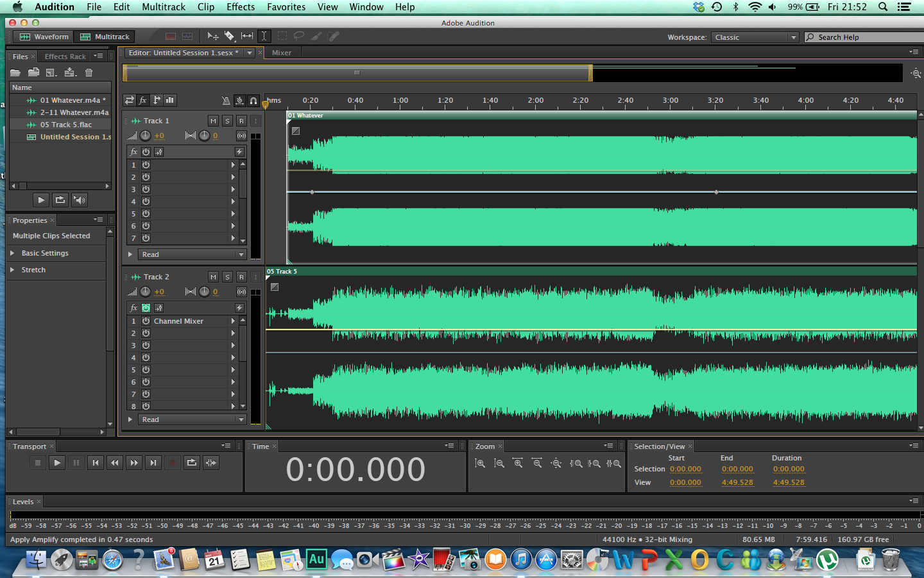Open Files panel options menu
Screen dimensions: 924x578
click(x=98, y=57)
